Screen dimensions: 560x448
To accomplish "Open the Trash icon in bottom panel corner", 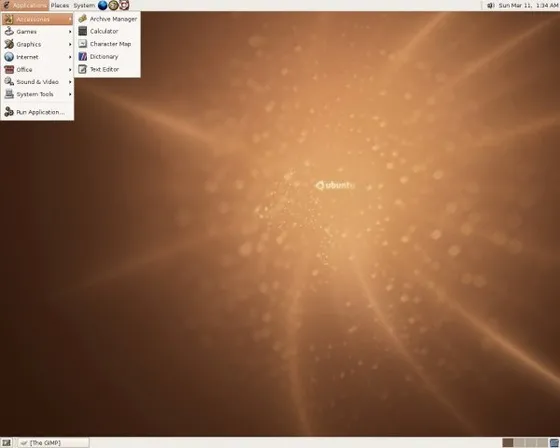I will (554, 443).
